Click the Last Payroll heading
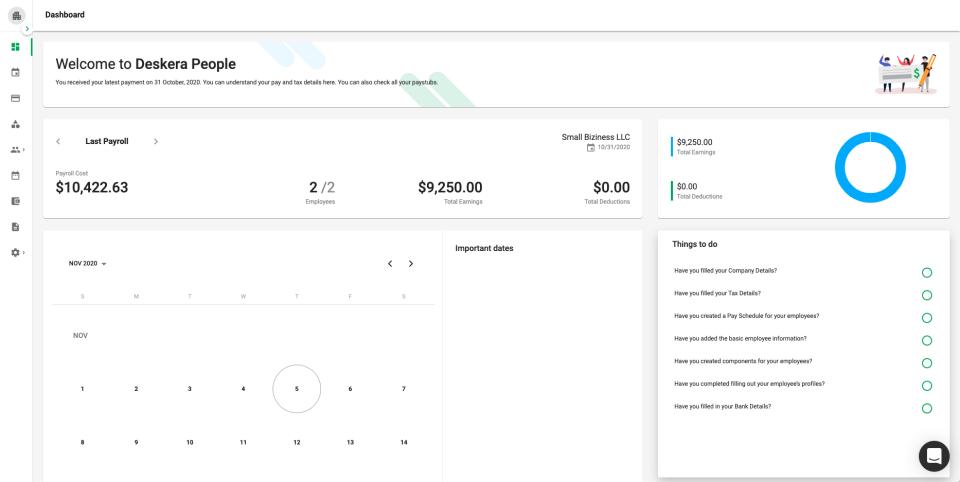 [x=107, y=141]
